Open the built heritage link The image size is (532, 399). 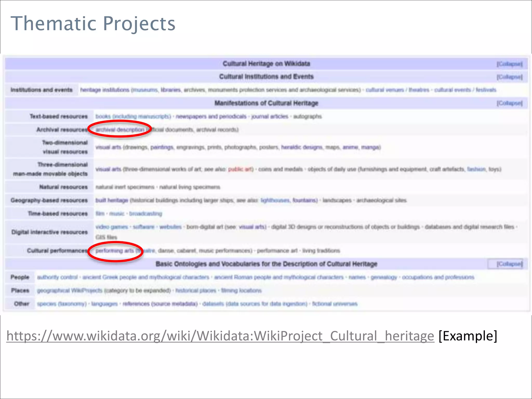pyautogui.click(x=112, y=200)
